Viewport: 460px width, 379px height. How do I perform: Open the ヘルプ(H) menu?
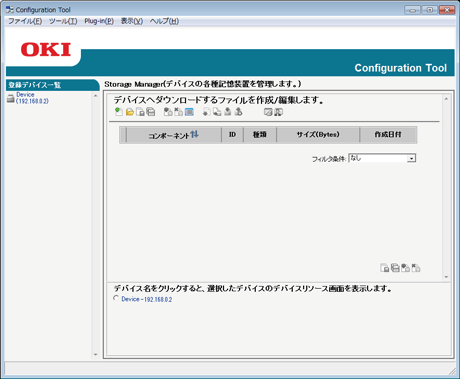[x=164, y=21]
